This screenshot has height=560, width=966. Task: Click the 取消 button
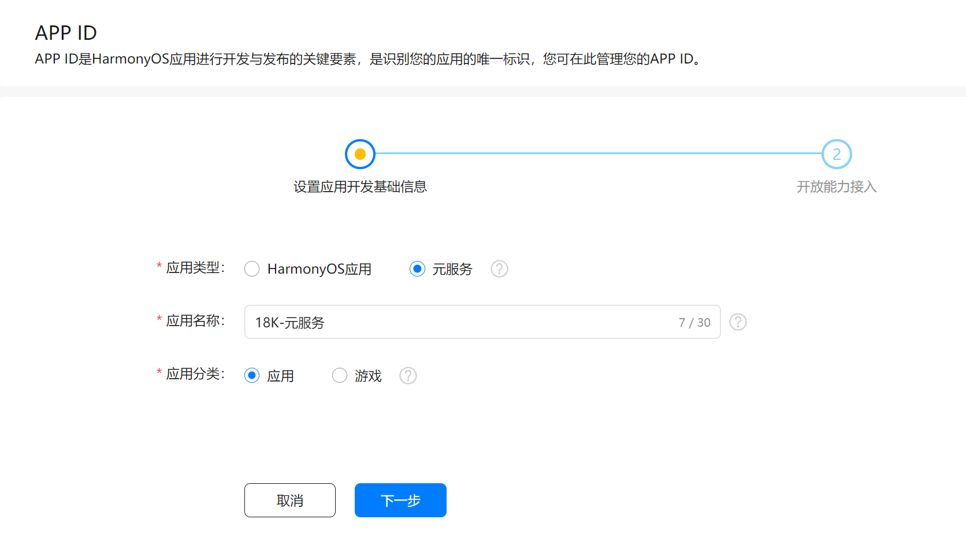(290, 500)
